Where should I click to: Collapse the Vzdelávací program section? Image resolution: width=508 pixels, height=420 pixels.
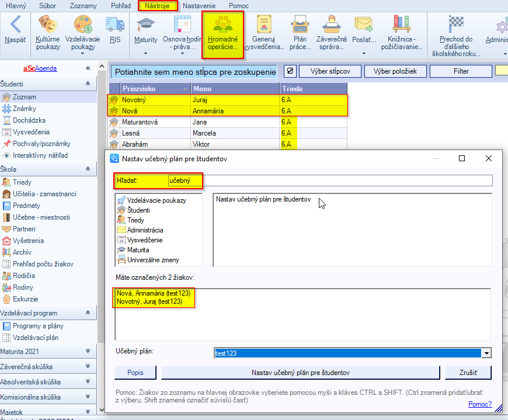click(88, 313)
